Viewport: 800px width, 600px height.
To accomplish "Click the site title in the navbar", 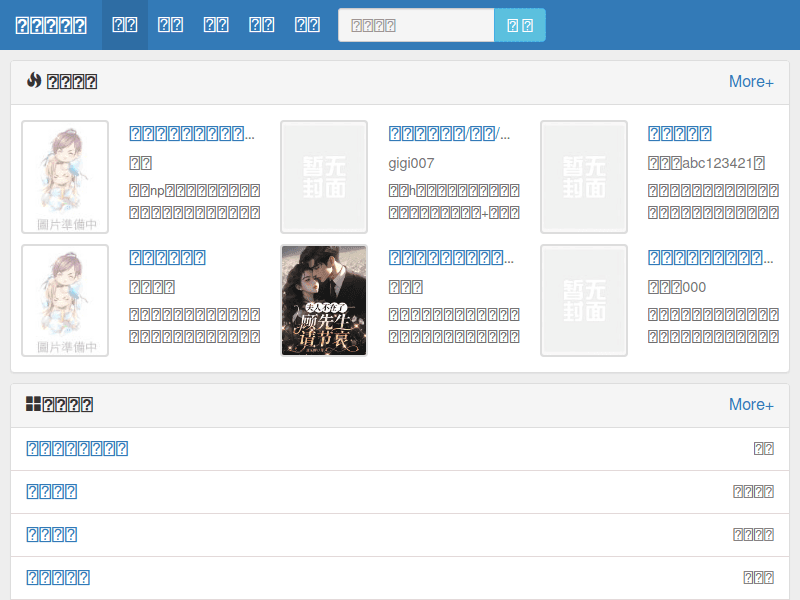I will (51, 25).
